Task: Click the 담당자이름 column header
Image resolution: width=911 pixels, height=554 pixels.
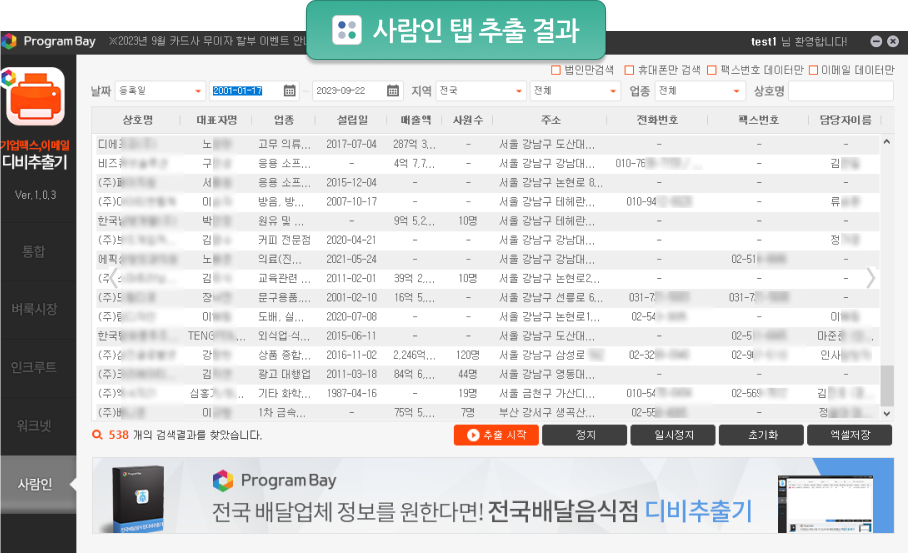Action: point(845,120)
